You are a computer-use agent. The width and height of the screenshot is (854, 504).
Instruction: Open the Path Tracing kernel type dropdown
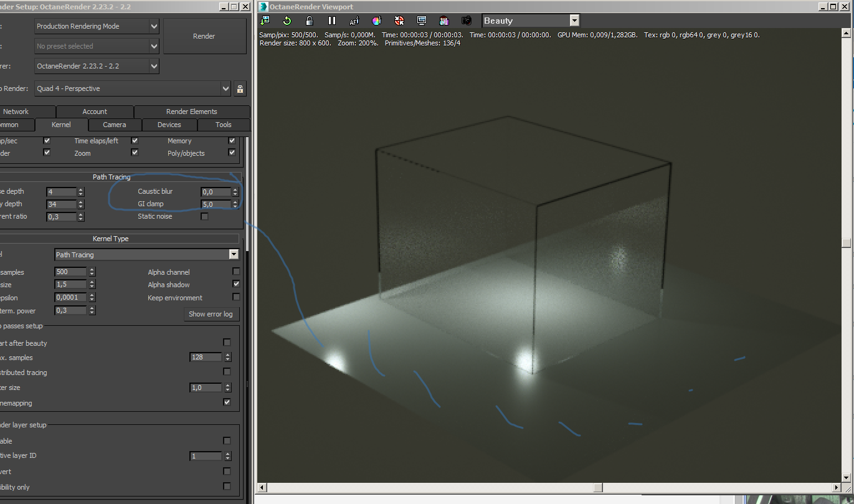point(234,254)
